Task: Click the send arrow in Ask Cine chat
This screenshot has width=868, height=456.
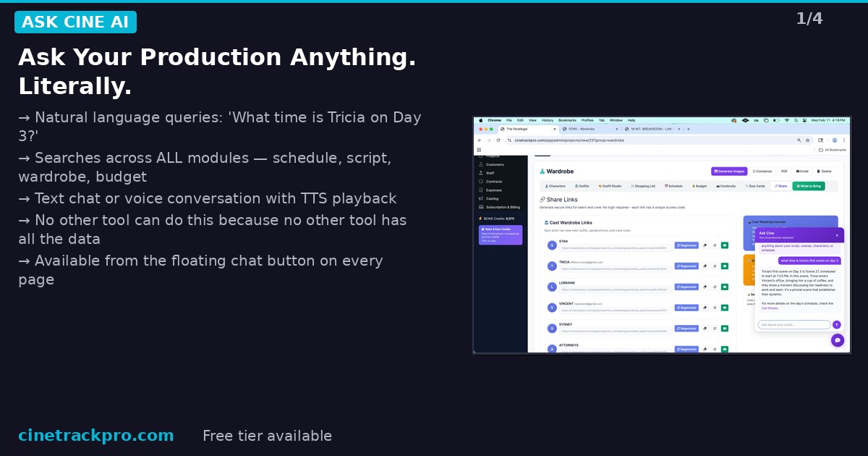Action: click(836, 325)
